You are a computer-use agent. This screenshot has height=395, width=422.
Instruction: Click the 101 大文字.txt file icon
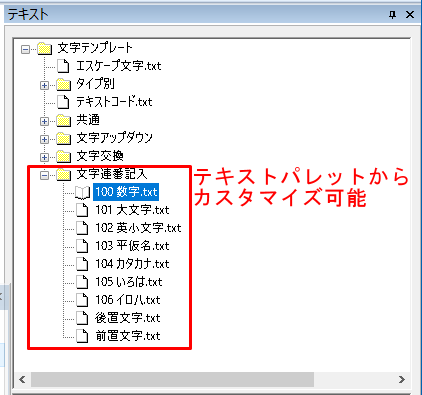[x=82, y=210]
